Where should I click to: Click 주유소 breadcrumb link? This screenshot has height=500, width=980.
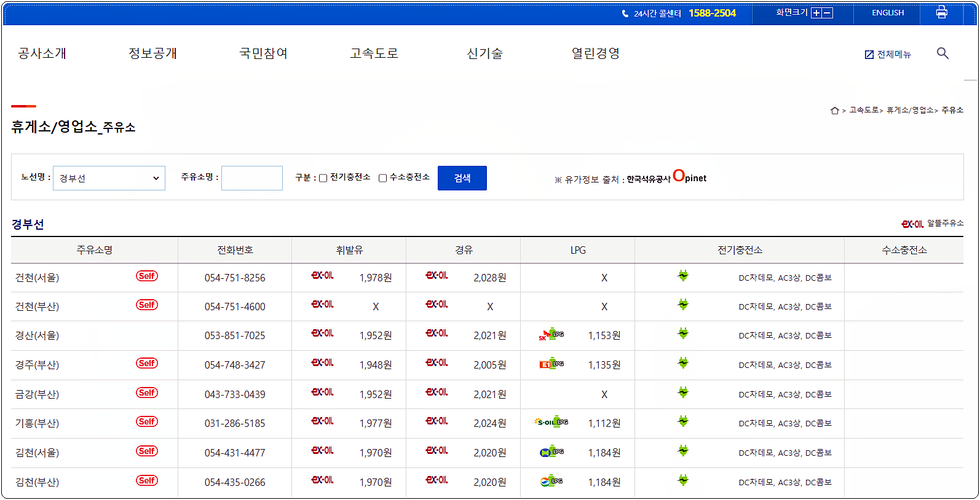pyautogui.click(x=952, y=111)
